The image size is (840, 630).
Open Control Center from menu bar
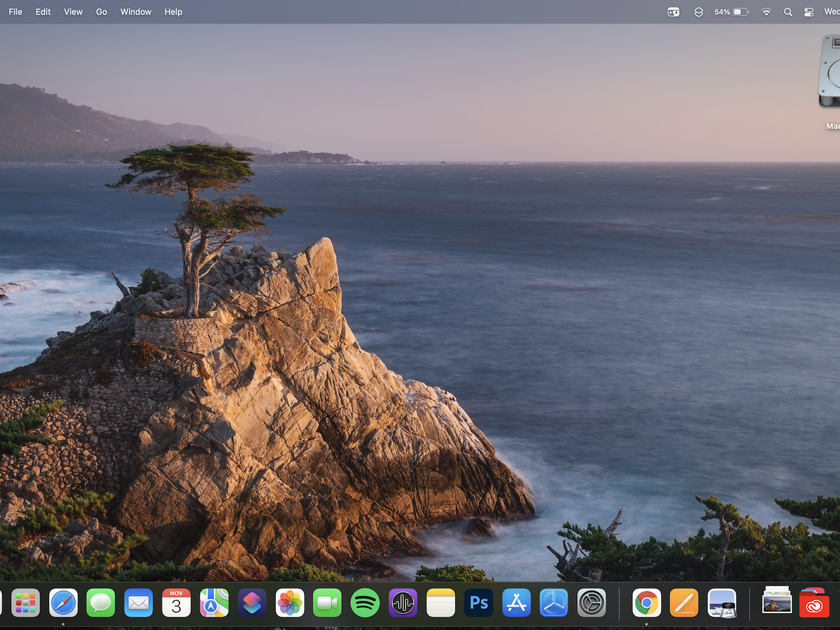[x=808, y=12]
